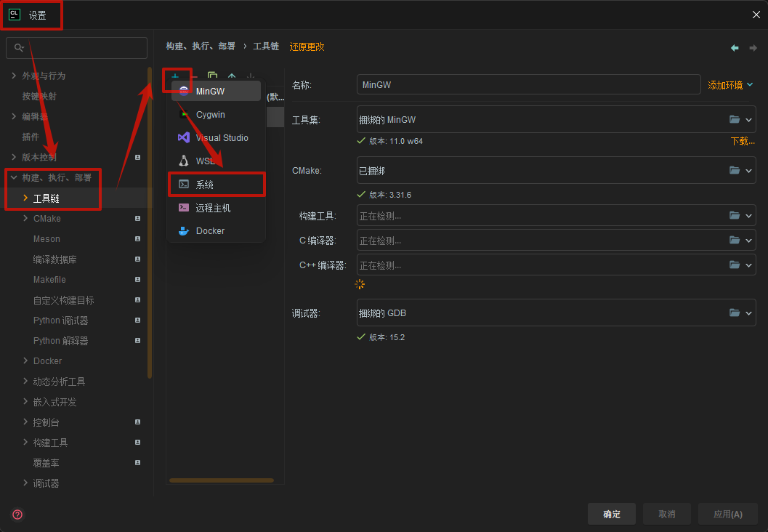This screenshot has width=768, height=532.
Task: Go forward with the right arrow icon
Action: (753, 47)
